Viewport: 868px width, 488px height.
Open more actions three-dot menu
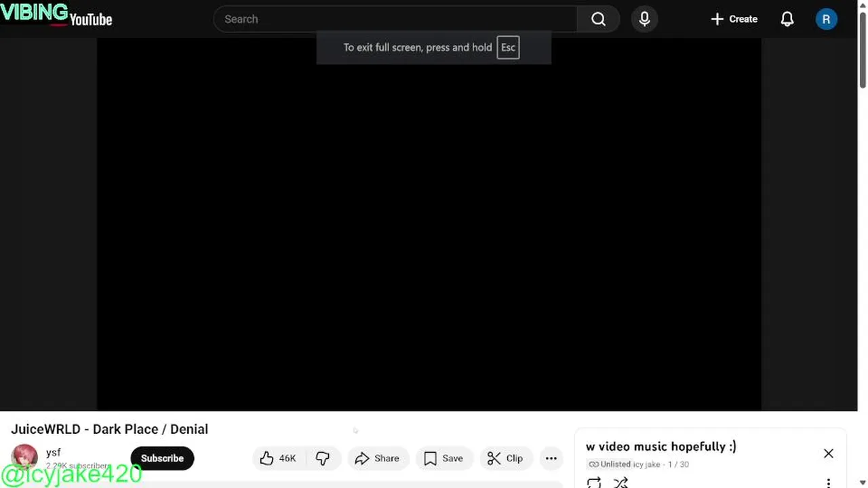(551, 458)
